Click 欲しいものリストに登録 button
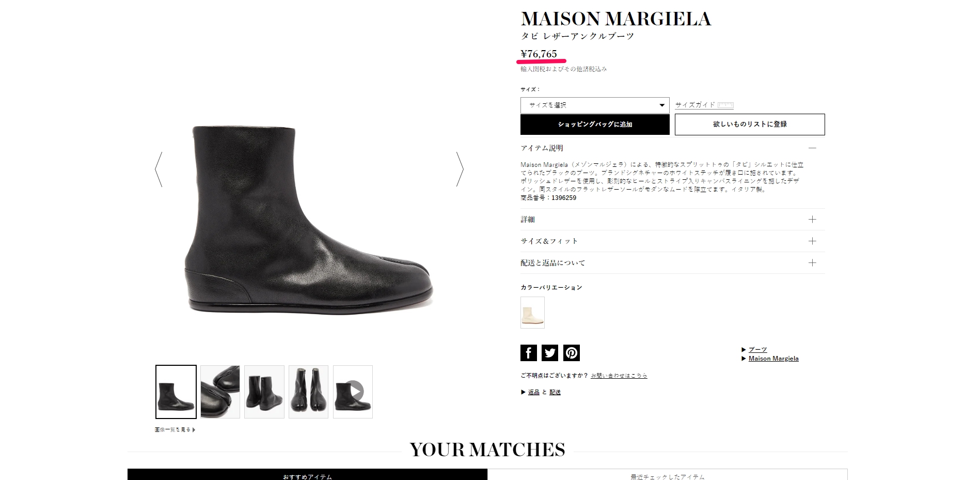Screen dimensions: 980x480 click(750, 125)
